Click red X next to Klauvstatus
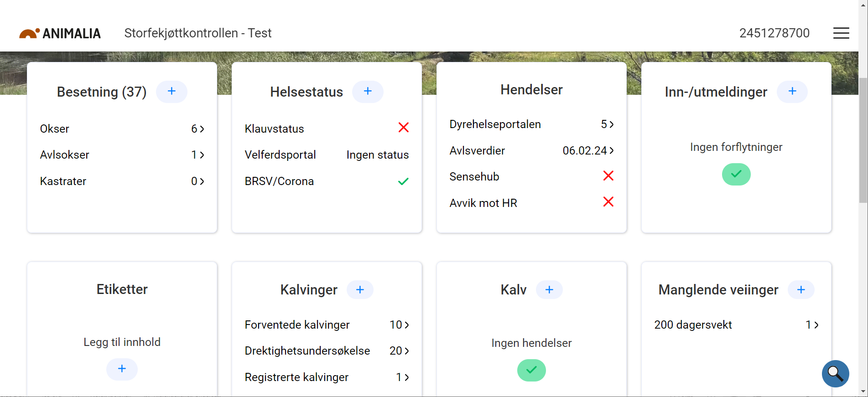Screen dimensions: 868x397 pyautogui.click(x=403, y=128)
